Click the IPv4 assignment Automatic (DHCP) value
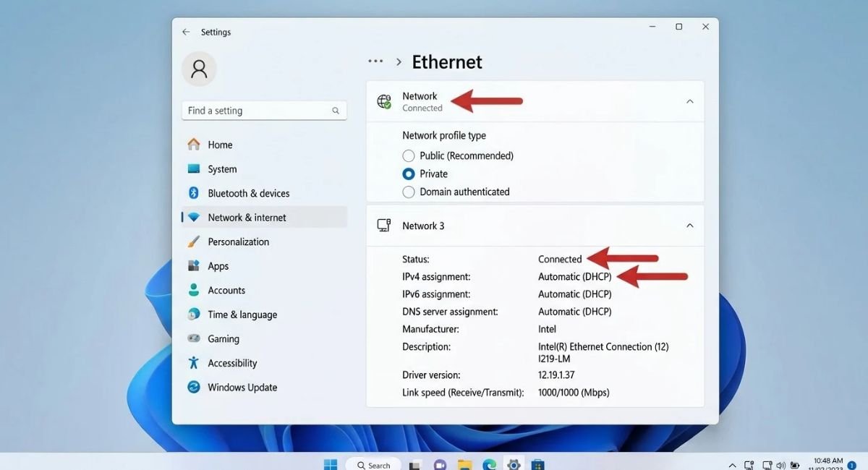Screen dimensions: 868x470 pos(575,277)
